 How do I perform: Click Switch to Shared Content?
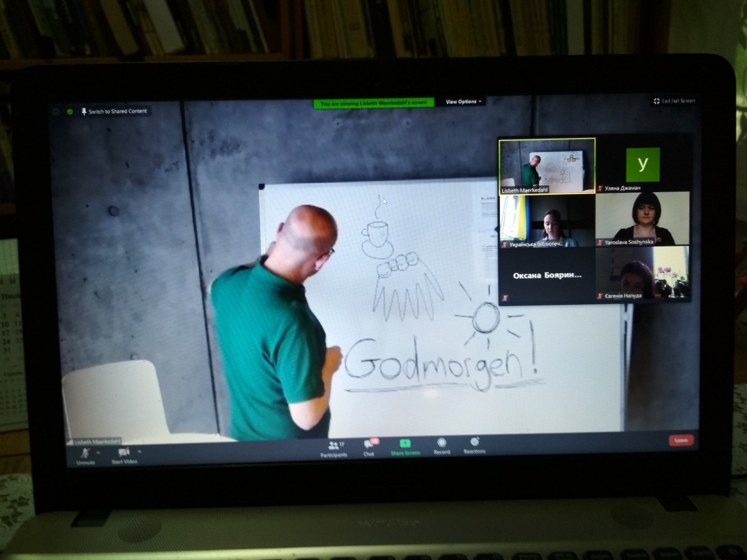(114, 111)
